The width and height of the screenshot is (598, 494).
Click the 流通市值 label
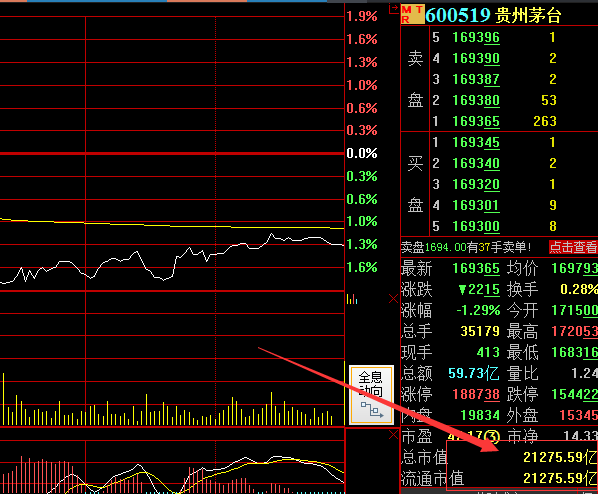point(432,478)
